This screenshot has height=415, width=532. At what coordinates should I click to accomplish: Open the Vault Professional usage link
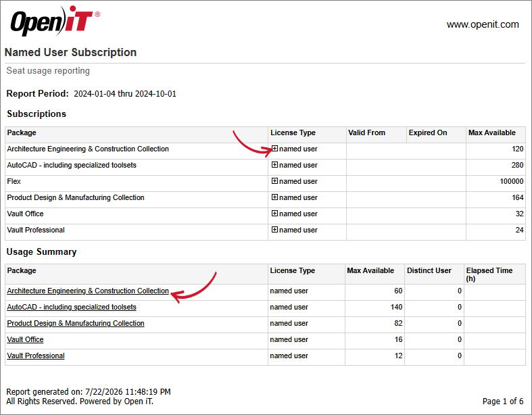coord(36,356)
